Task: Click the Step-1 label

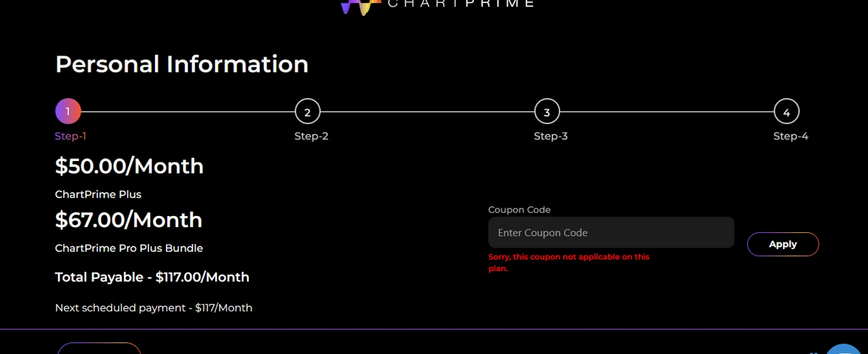Action: click(x=71, y=136)
